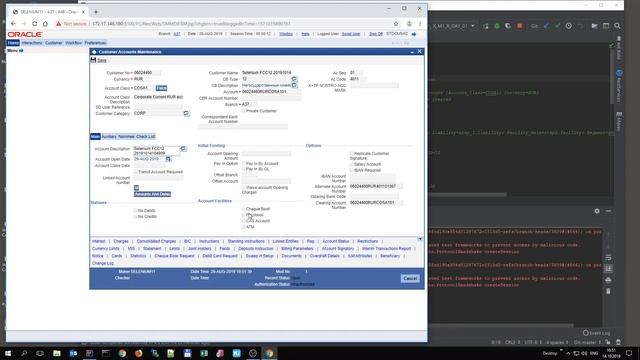Toggle soft-wrap in IDE console
The image size is (640, 360).
coord(608,258)
